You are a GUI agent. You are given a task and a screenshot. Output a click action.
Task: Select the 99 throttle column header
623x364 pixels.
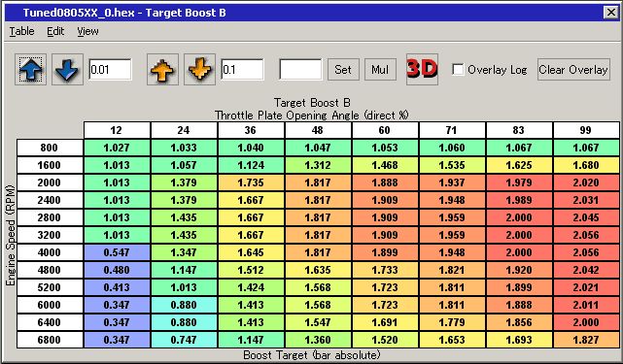pyautogui.click(x=586, y=130)
